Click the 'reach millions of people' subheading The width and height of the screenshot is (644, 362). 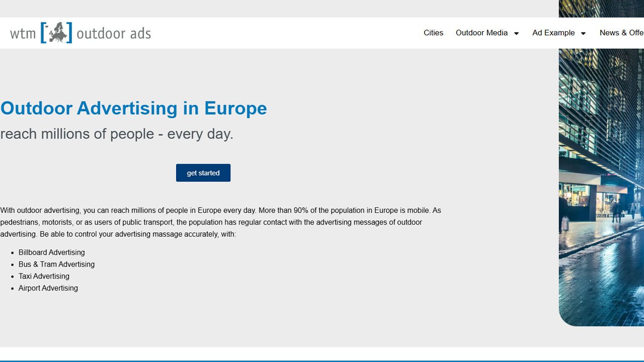[x=117, y=134]
